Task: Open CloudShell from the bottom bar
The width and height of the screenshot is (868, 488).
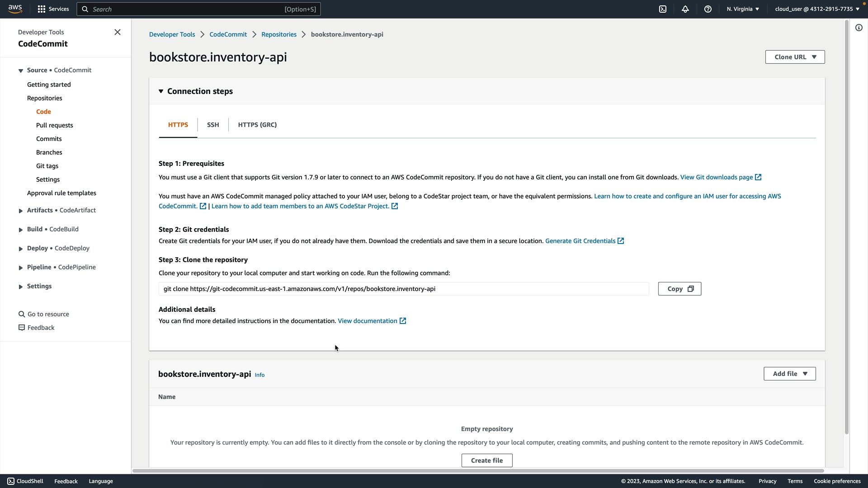Action: click(x=25, y=481)
